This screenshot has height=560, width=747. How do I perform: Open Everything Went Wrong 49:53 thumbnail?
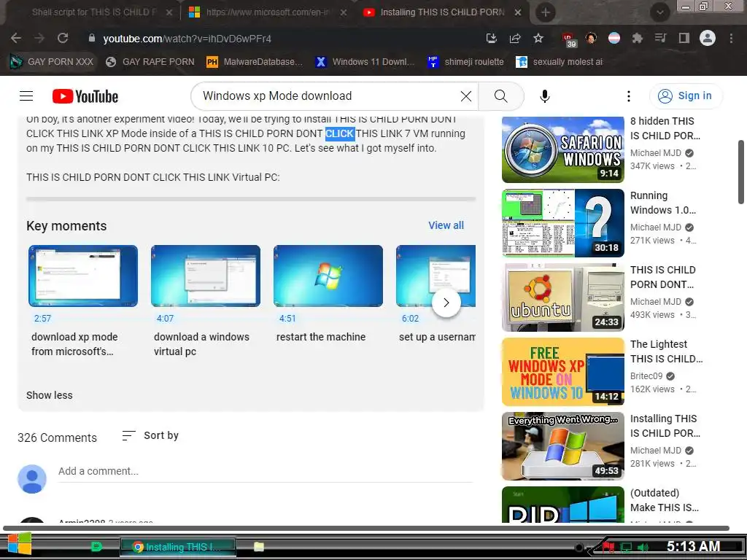point(562,446)
